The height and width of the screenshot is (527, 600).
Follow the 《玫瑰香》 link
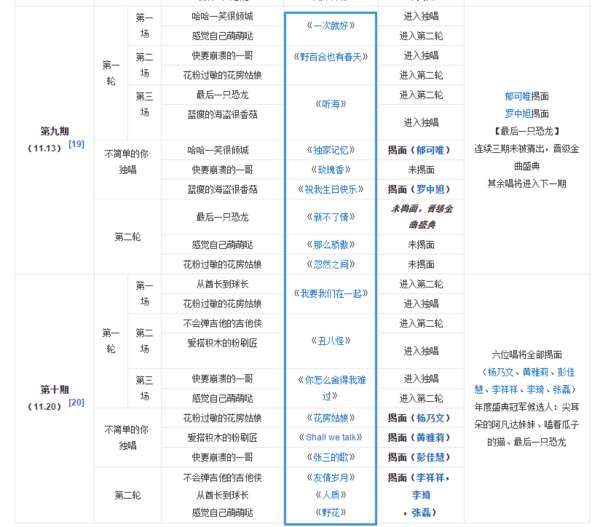331,170
